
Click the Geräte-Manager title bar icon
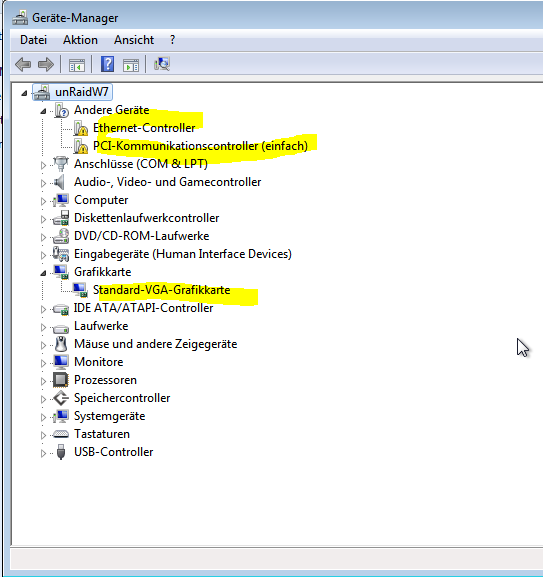pyautogui.click(x=20, y=17)
